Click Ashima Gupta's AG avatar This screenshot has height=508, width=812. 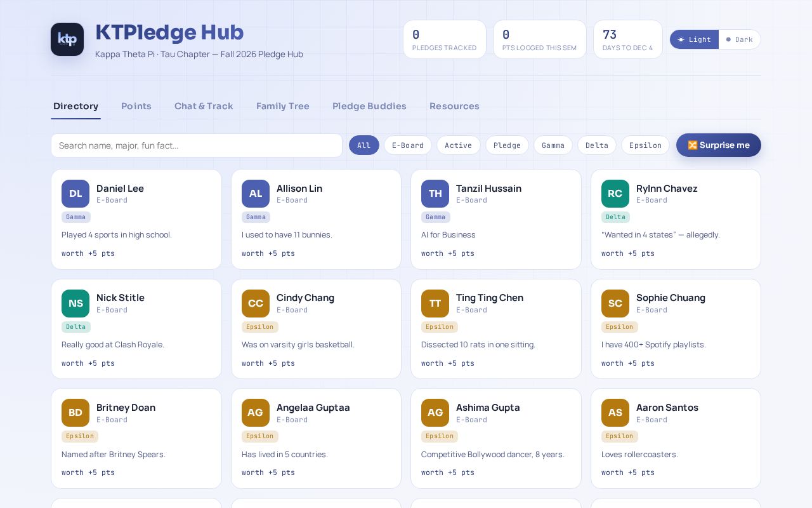coord(435,413)
